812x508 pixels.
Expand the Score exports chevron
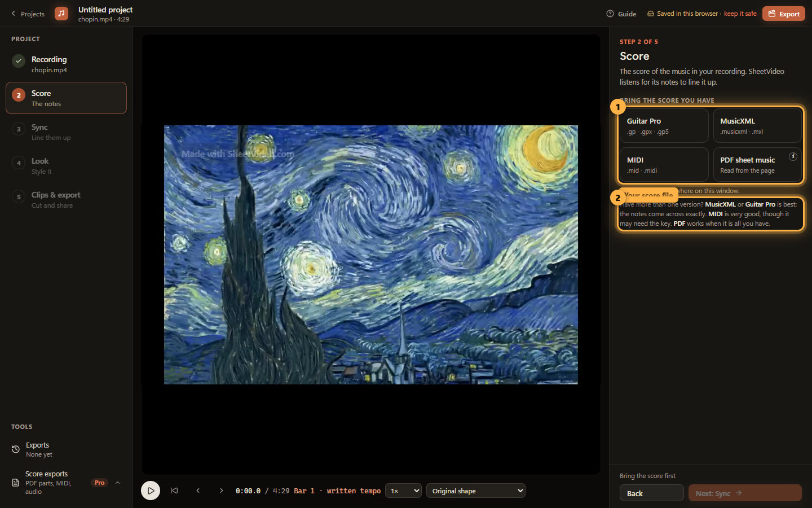(x=117, y=483)
